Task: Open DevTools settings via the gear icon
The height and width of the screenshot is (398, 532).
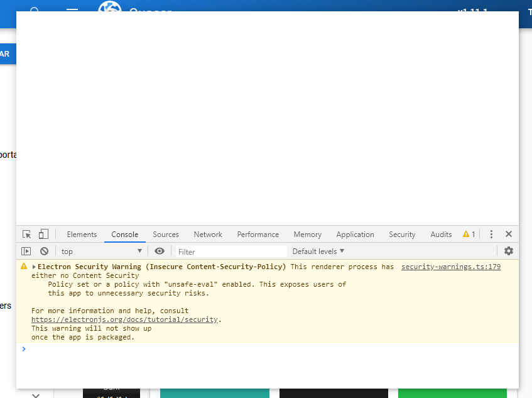Action: pyautogui.click(x=509, y=250)
